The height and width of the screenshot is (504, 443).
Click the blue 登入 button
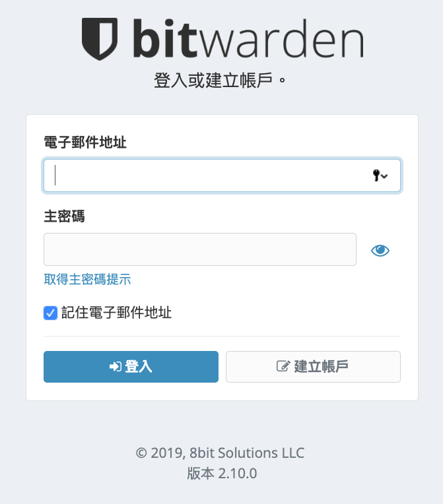point(131,367)
